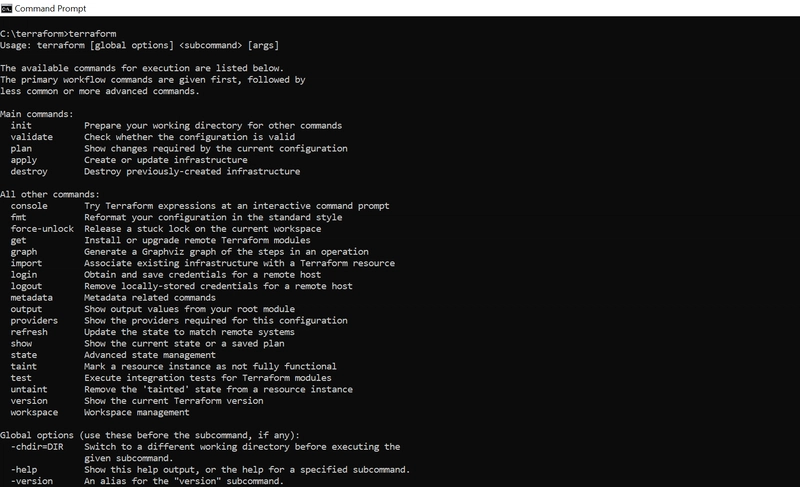Click the 'force-unlock' command name

click(42, 228)
